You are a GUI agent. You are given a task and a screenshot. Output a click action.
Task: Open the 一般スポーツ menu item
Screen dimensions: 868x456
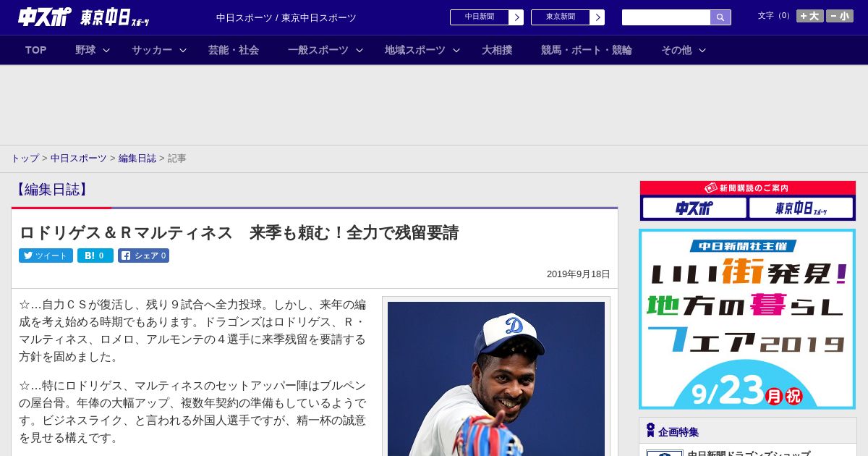(x=318, y=50)
